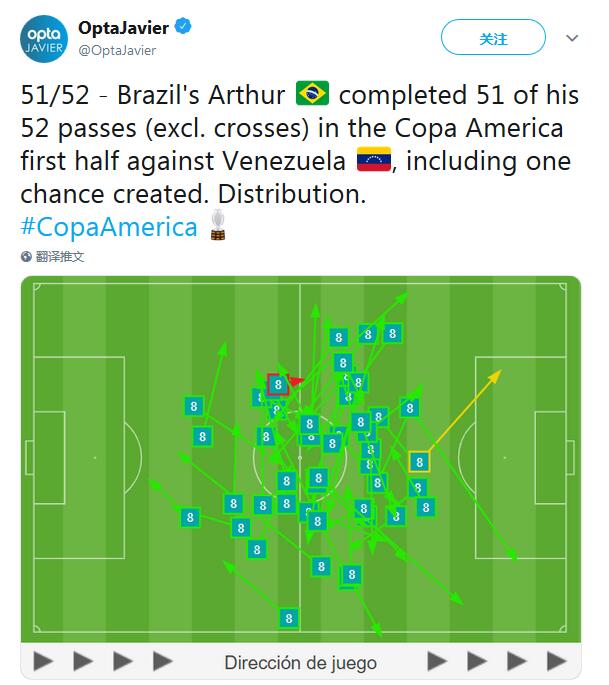
Task: Open the @OptaJavier handle link
Action: point(117,51)
